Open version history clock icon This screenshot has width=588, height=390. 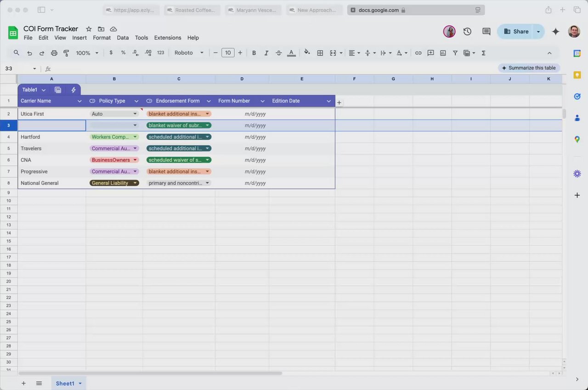click(x=467, y=31)
